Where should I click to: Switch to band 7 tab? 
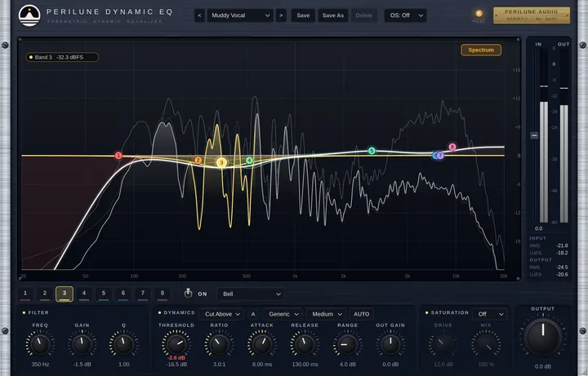(x=142, y=294)
